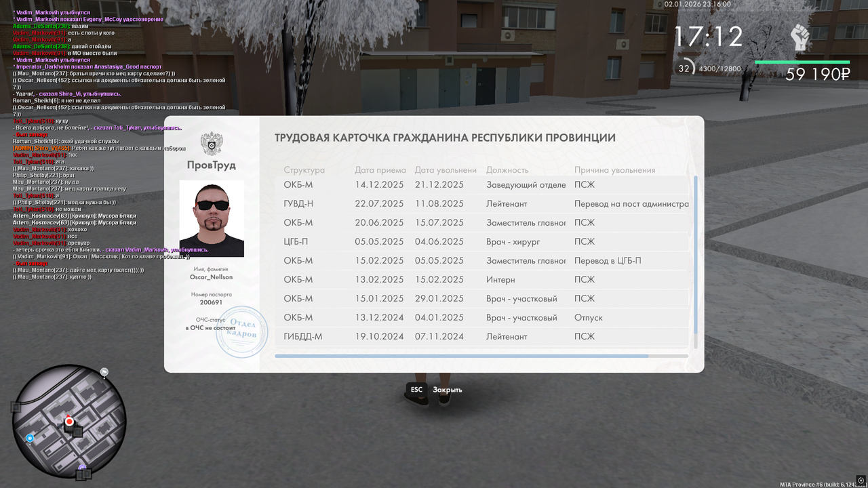
Task: Click the Дата приема column header
Action: pyautogui.click(x=380, y=170)
